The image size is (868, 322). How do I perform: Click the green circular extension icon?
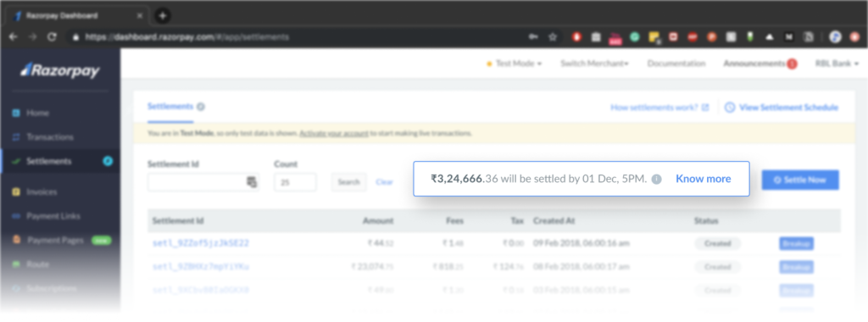tap(635, 37)
